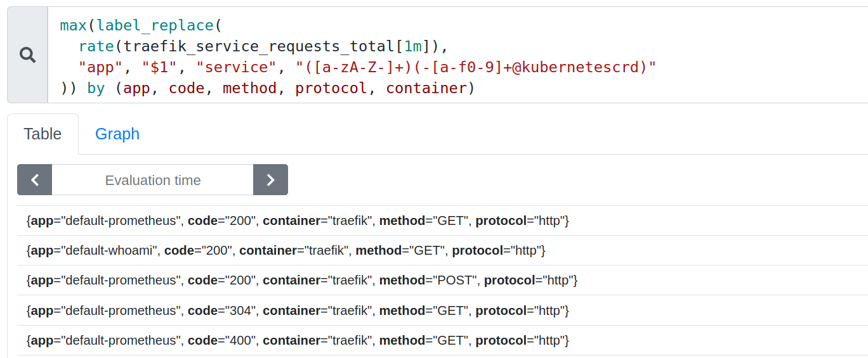The width and height of the screenshot is (868, 358).
Task: Step evaluation time backward with left chevron
Action: tap(35, 180)
